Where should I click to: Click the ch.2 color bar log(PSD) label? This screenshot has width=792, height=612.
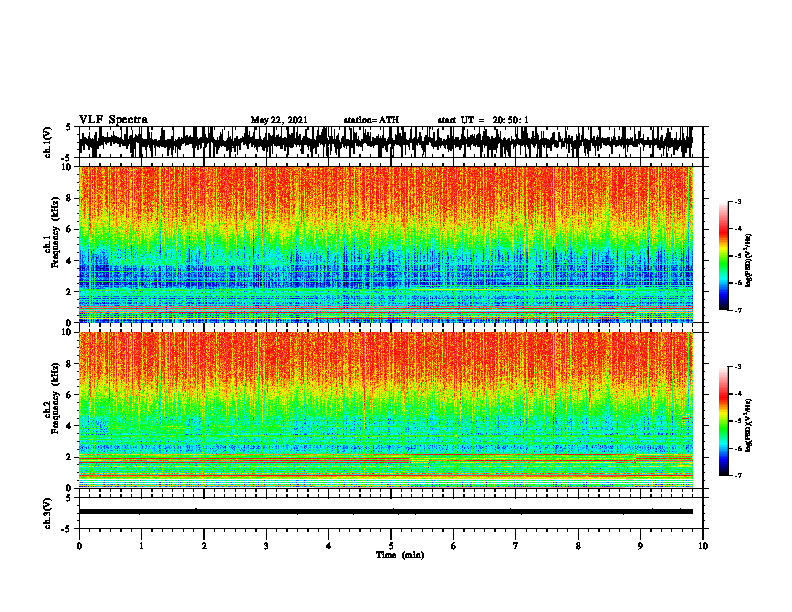pos(749,425)
